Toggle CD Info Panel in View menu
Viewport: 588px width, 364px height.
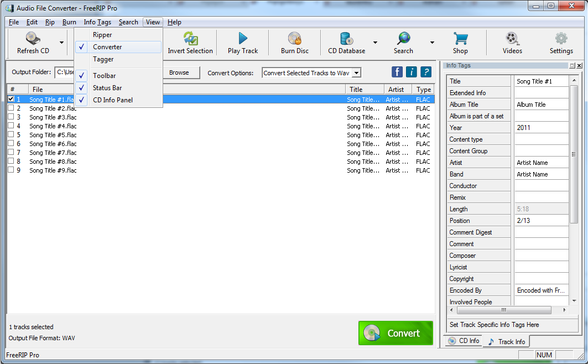coord(118,100)
